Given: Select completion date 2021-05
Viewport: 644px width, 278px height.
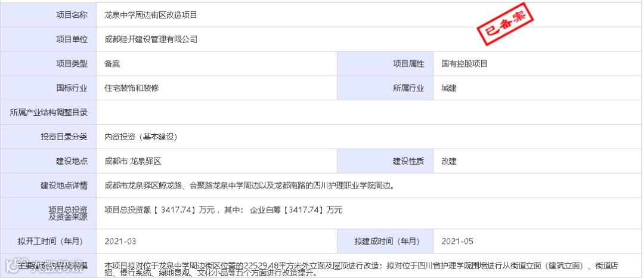Looking at the screenshot, I should (x=457, y=241).
